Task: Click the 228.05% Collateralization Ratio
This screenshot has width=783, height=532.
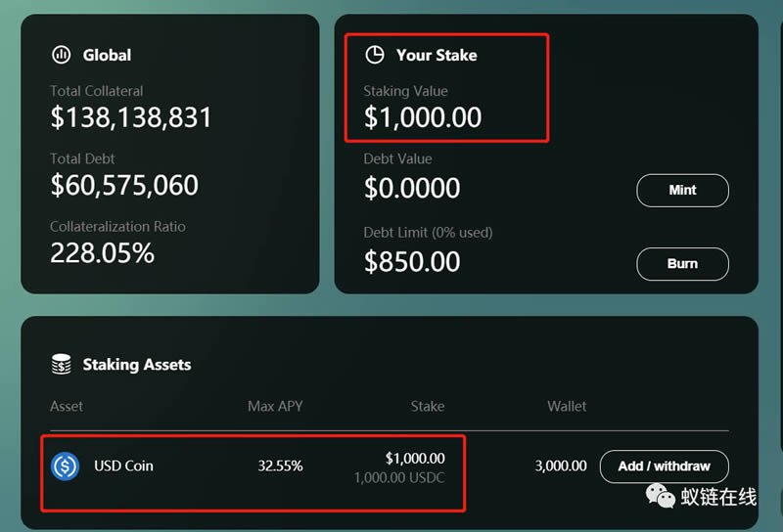Action: click(103, 252)
